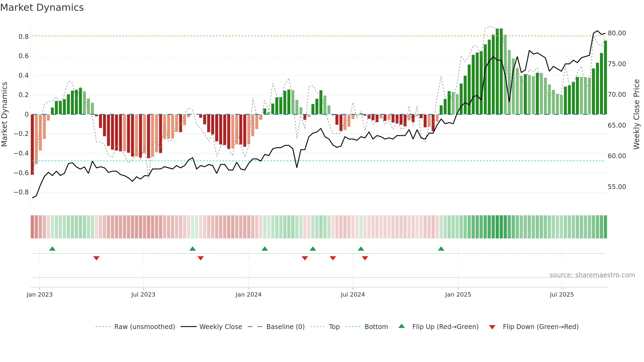
Task: Click the vertical 'Market Dynamics' y-axis title
Action: [x=4, y=114]
